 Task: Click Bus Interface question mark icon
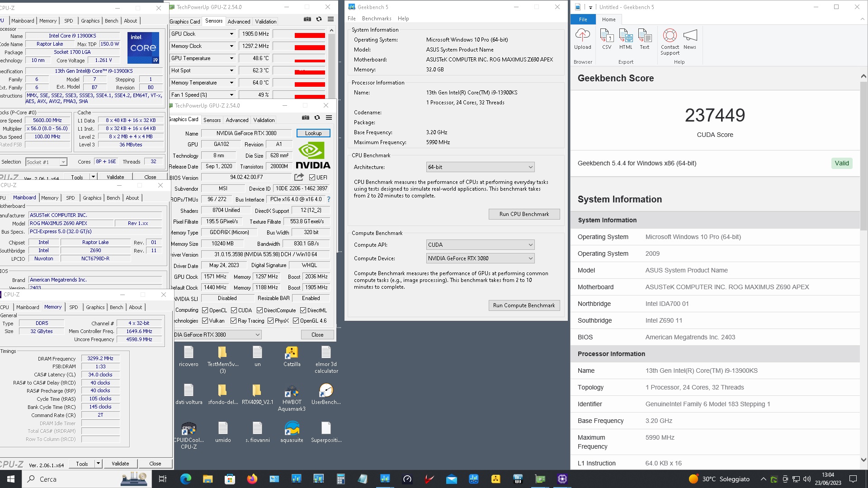(329, 199)
